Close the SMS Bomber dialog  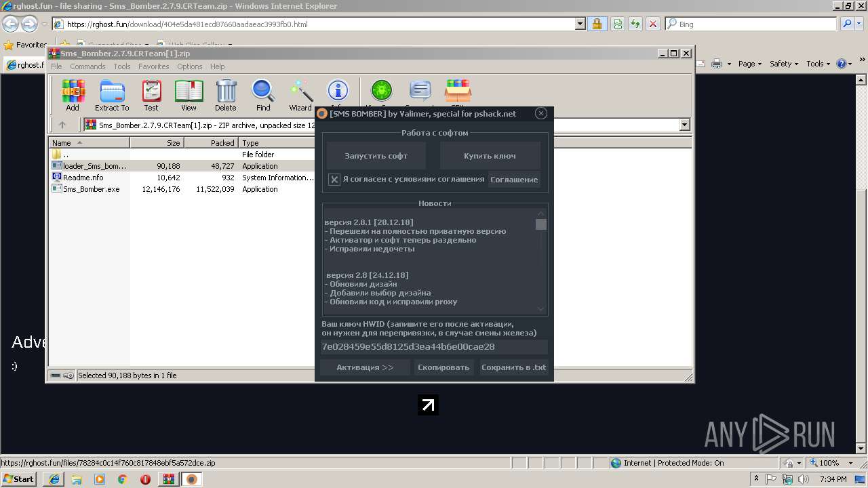tap(540, 113)
